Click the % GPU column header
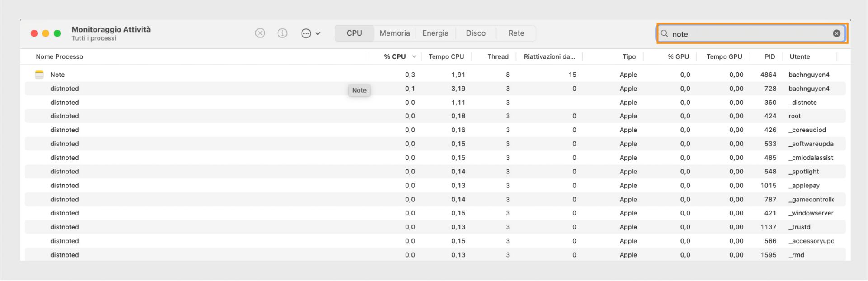The image size is (868, 281). click(x=679, y=56)
